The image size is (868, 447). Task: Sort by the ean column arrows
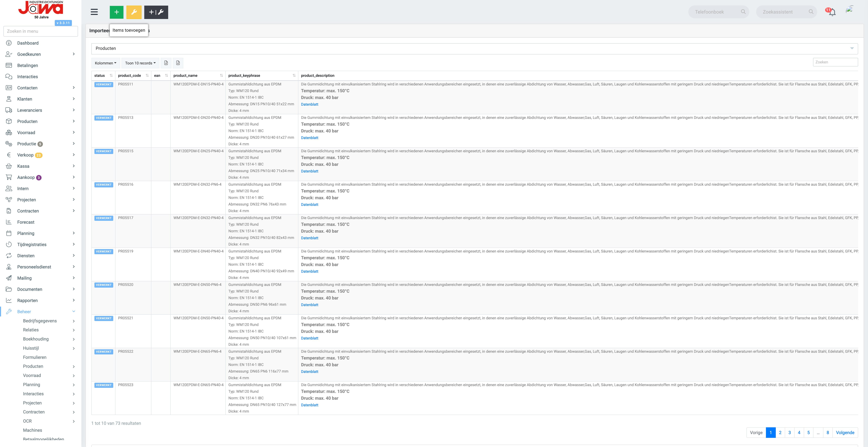coord(166,75)
